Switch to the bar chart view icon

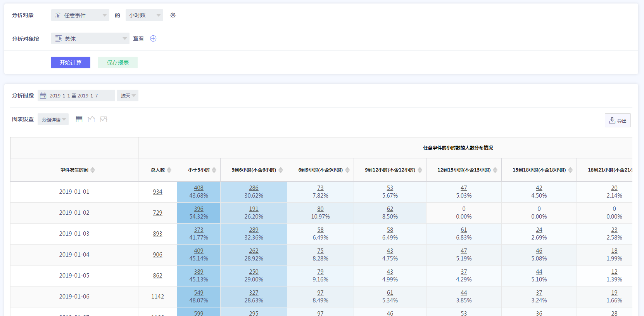[91, 119]
